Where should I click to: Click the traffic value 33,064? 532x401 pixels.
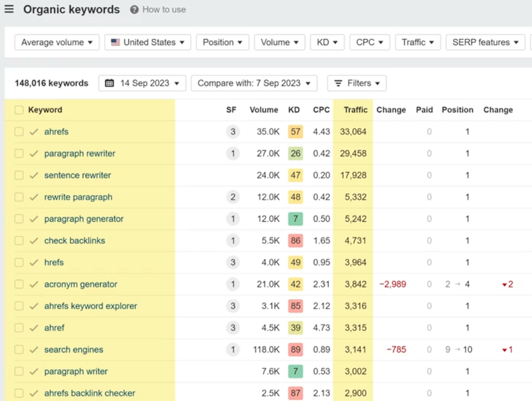(353, 132)
